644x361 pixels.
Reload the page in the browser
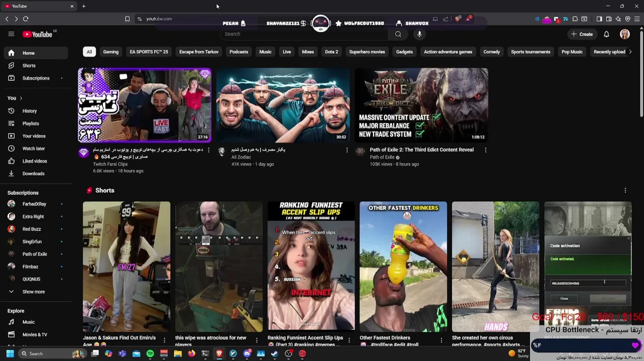[26, 19]
